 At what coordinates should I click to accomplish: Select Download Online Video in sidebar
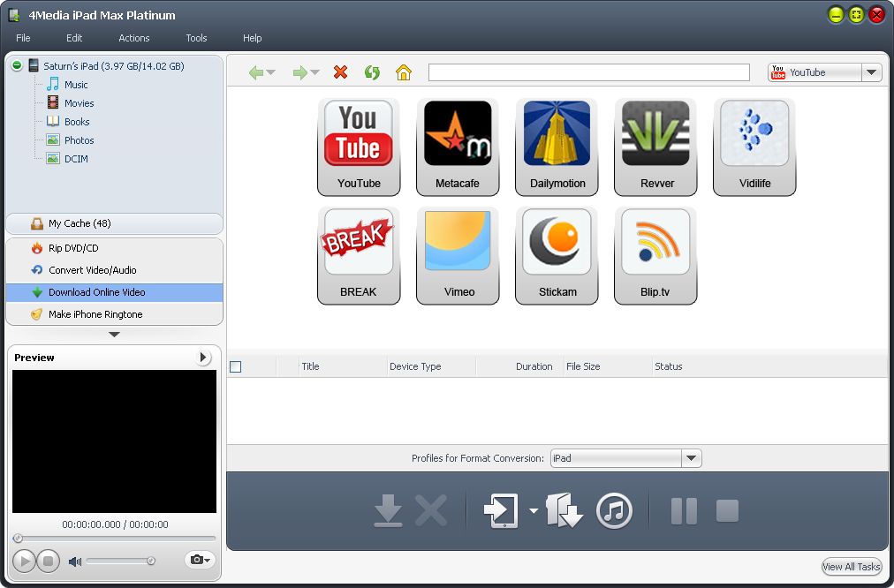115,292
